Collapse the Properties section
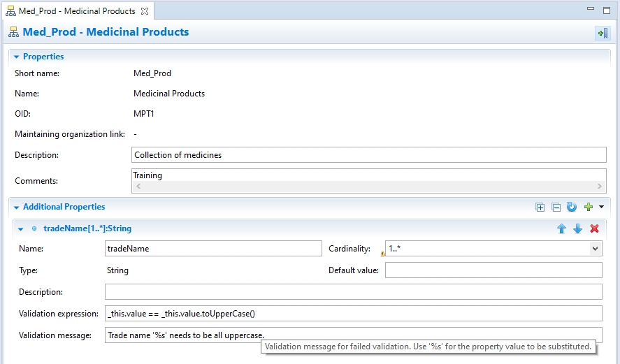 (16, 57)
